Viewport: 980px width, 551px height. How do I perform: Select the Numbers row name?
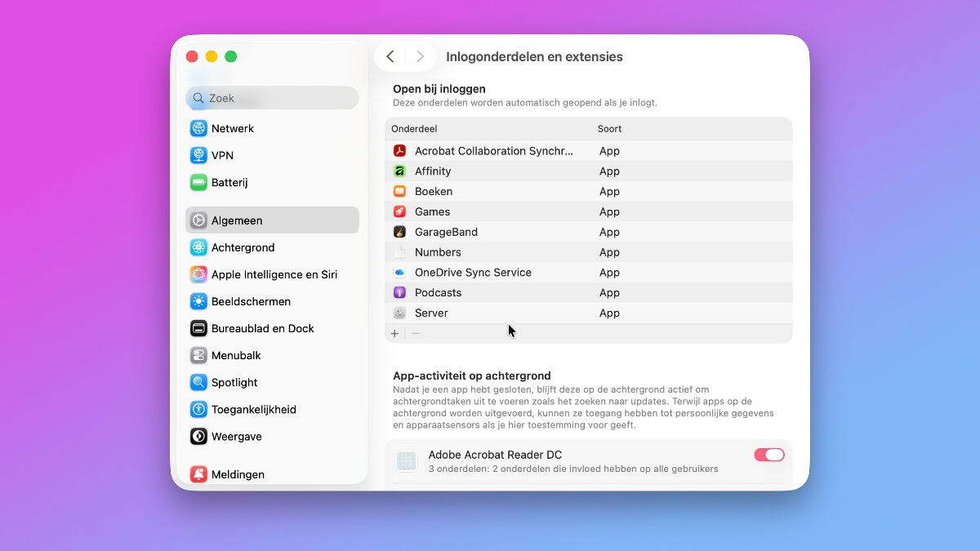coord(438,252)
